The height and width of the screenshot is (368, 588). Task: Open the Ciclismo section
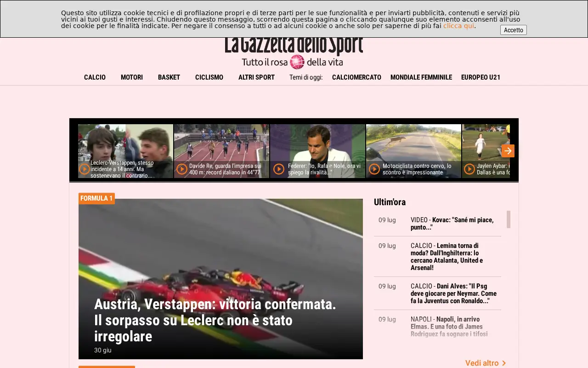(x=209, y=77)
